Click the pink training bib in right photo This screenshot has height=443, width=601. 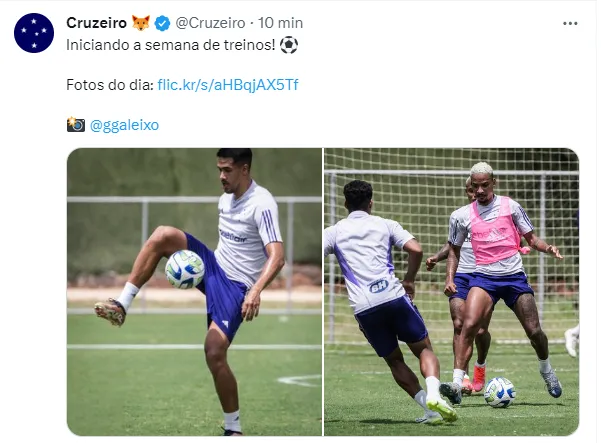pyautogui.click(x=496, y=231)
